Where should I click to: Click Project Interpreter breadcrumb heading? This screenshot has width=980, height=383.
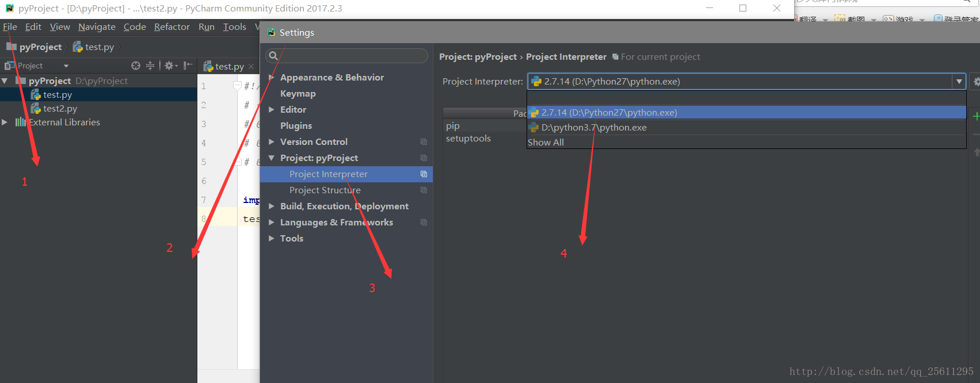click(x=566, y=57)
